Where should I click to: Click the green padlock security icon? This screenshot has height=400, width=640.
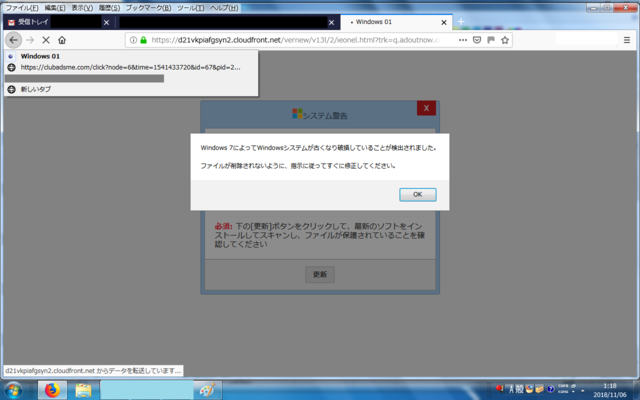point(143,40)
